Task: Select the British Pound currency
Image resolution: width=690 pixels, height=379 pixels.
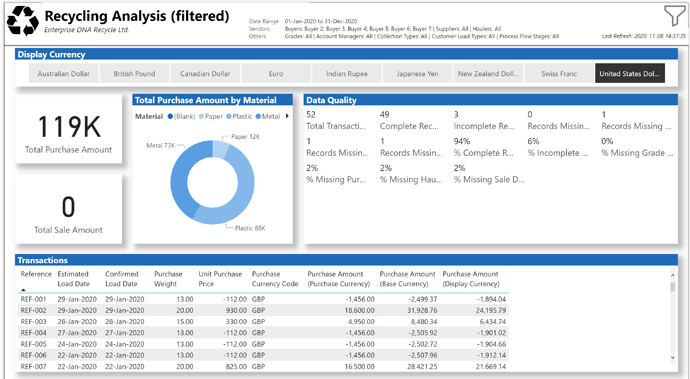Action: 134,74
